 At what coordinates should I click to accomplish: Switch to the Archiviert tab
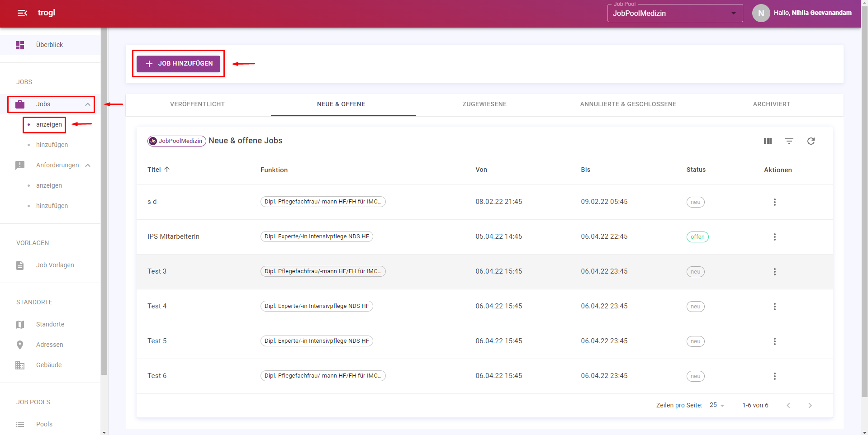tap(771, 104)
